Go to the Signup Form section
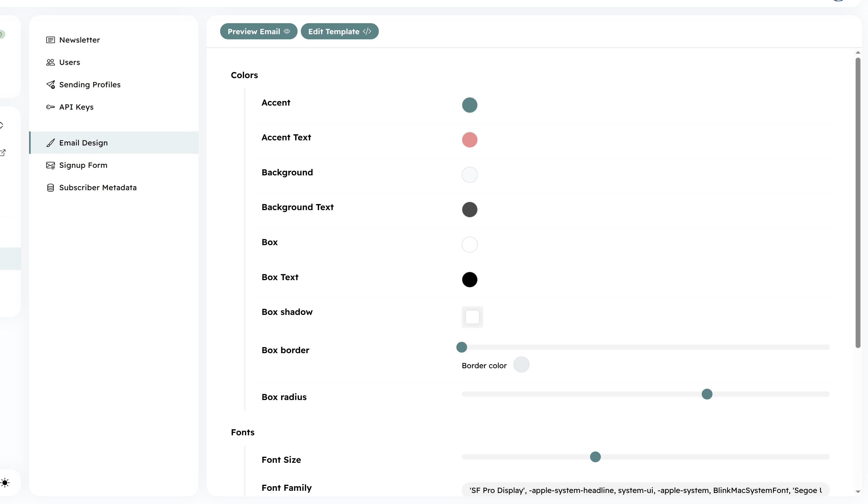 83,165
